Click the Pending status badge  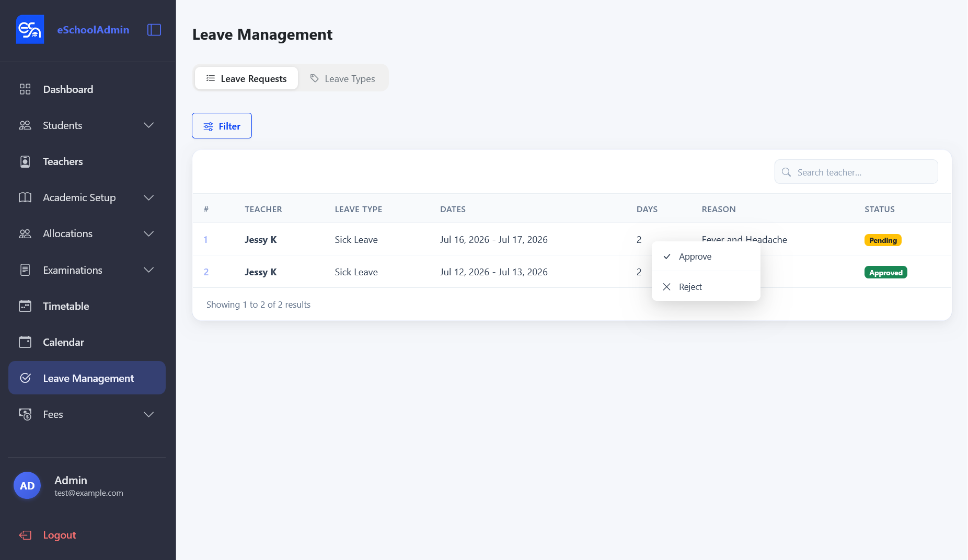point(883,240)
